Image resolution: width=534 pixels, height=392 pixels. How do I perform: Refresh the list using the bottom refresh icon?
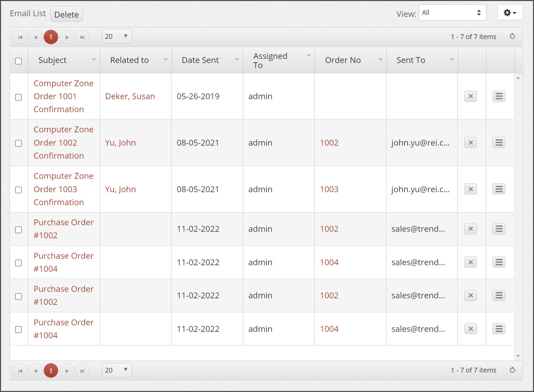[512, 370]
